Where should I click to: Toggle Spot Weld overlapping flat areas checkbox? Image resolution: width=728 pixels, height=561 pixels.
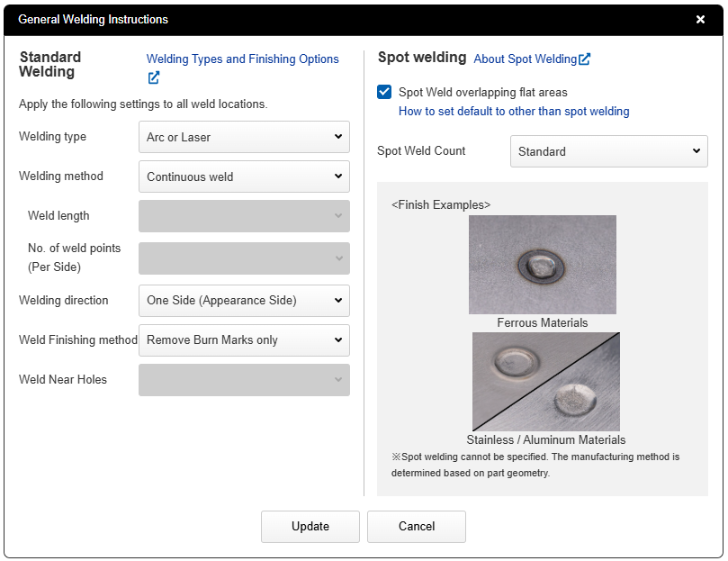[385, 92]
